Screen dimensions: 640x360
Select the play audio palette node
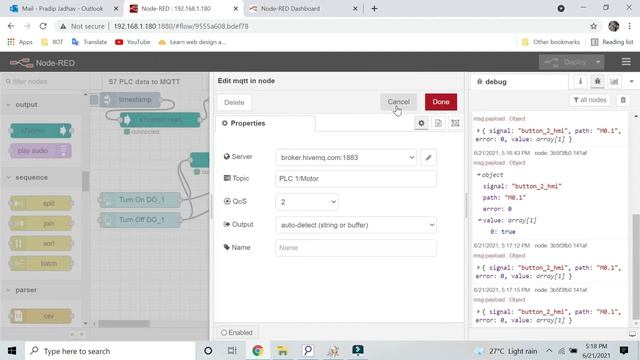click(40, 151)
